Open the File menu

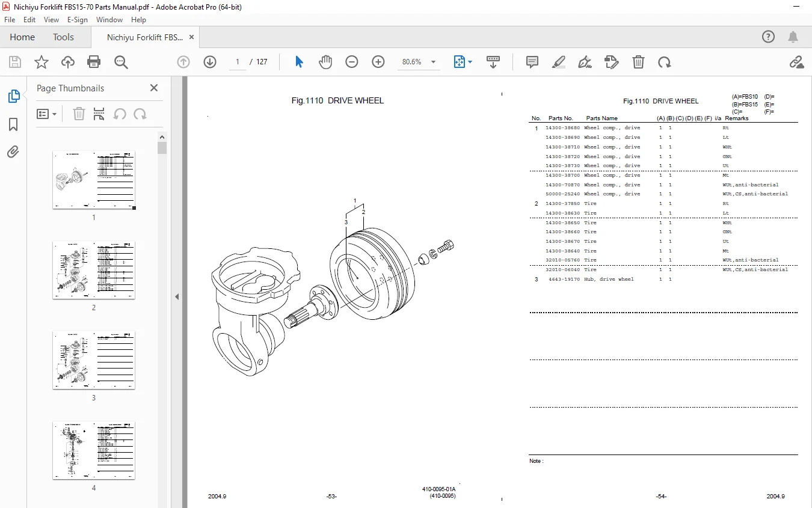pyautogui.click(x=10, y=19)
